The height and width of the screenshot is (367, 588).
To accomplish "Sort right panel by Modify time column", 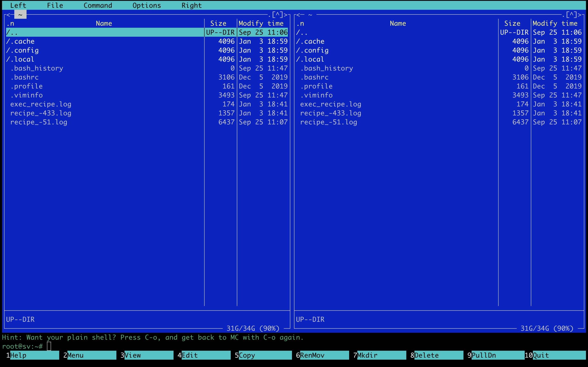I will tap(555, 24).
